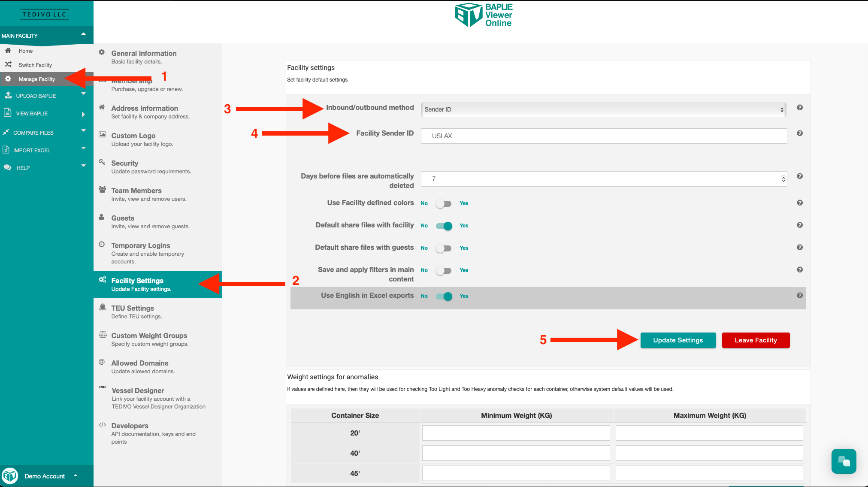
Task: Click the Update Settings button
Action: (x=677, y=340)
